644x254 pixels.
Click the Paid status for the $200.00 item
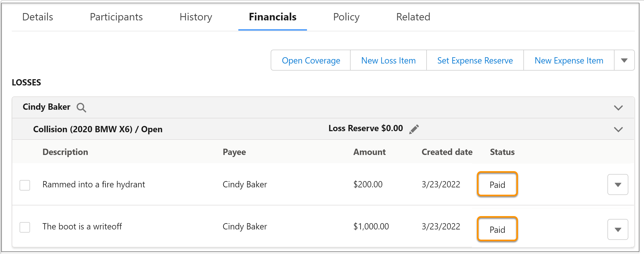[x=497, y=184]
